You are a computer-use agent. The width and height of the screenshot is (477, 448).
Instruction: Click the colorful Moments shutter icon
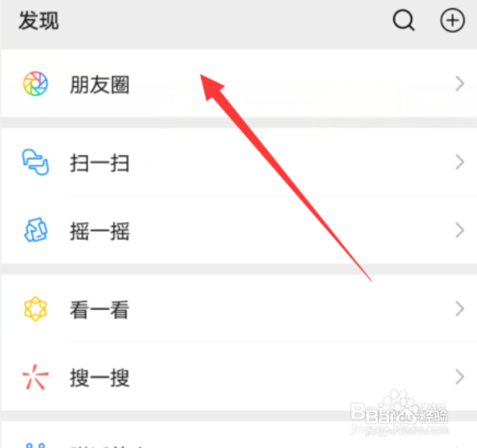point(35,84)
